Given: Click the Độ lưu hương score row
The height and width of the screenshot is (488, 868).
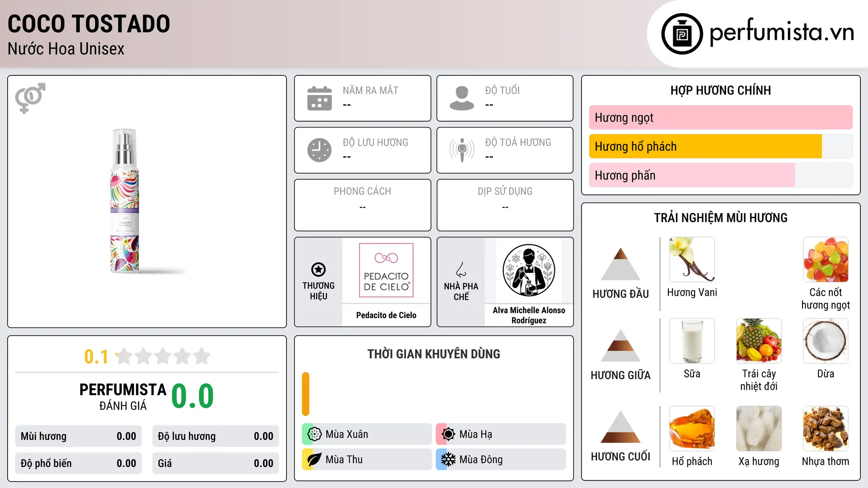Looking at the screenshot, I should pos(215,436).
